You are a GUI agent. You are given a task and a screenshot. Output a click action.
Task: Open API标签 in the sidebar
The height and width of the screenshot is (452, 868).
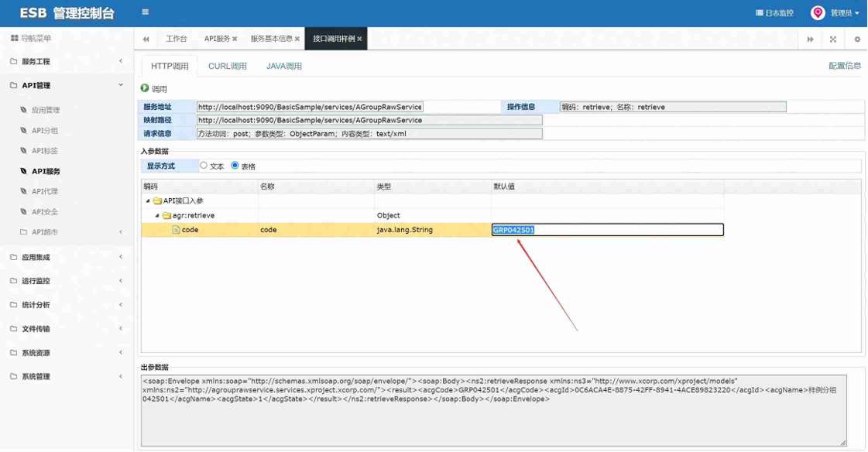44,150
